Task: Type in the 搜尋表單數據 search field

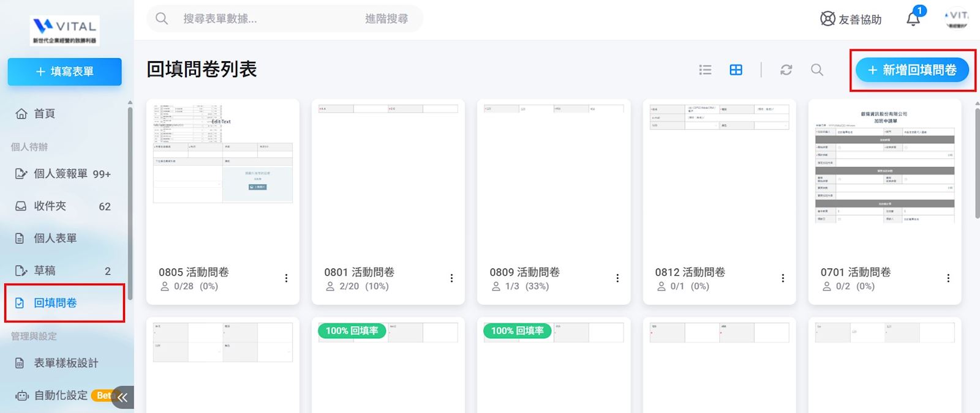Action: [x=257, y=19]
